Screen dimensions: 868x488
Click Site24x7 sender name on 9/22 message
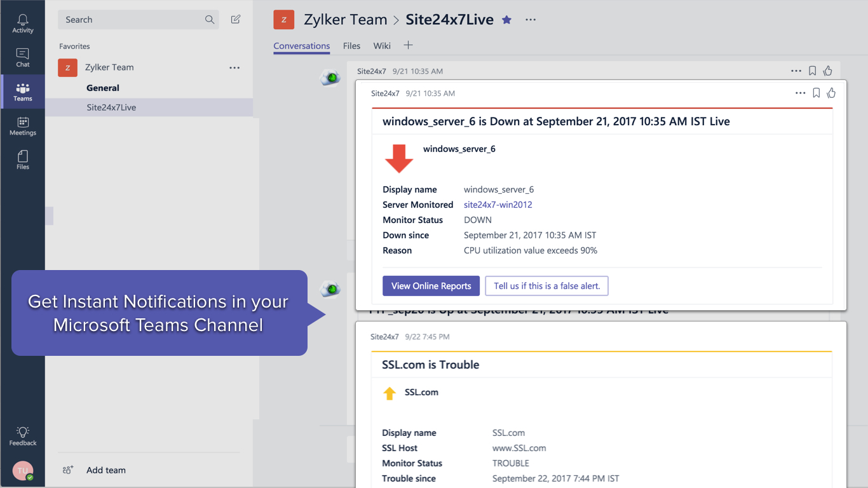(x=384, y=337)
